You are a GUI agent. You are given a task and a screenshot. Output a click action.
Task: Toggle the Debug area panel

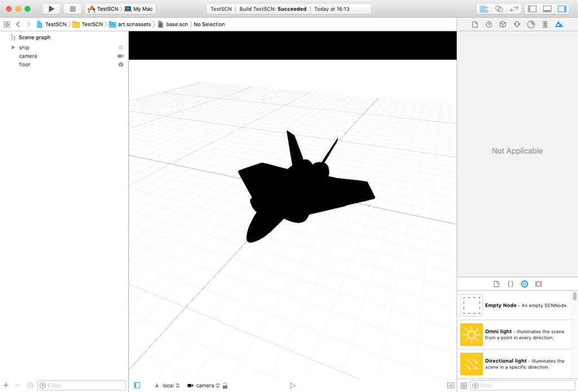pos(547,9)
